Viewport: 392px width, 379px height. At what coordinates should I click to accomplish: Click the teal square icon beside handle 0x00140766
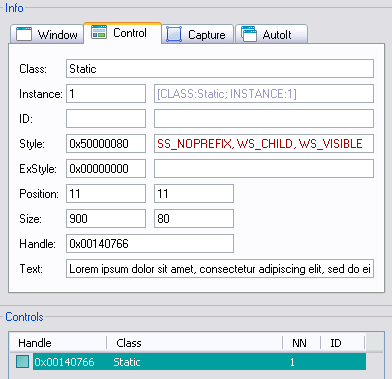[x=22, y=362]
